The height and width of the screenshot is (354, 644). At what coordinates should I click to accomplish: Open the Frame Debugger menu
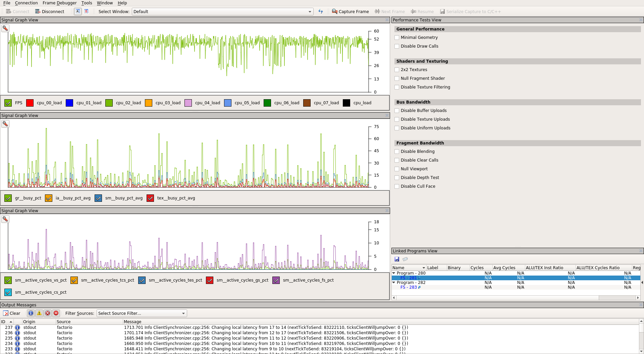tap(60, 3)
